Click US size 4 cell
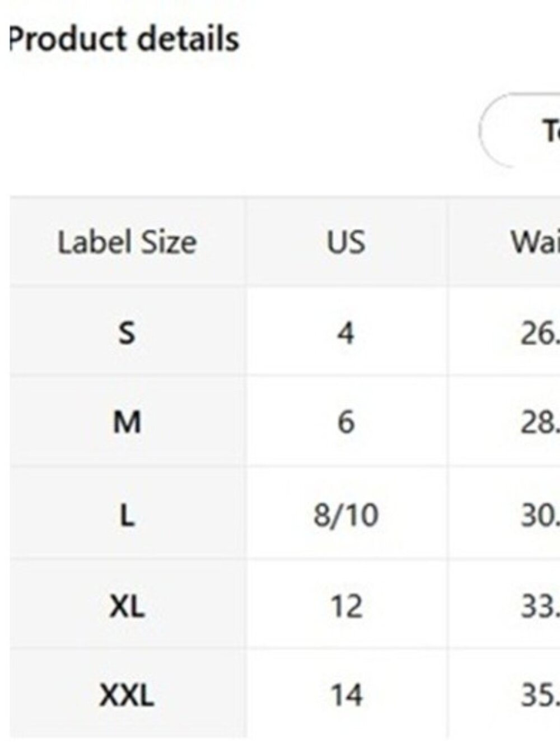Screen dimensions: 560x747 click(x=346, y=332)
